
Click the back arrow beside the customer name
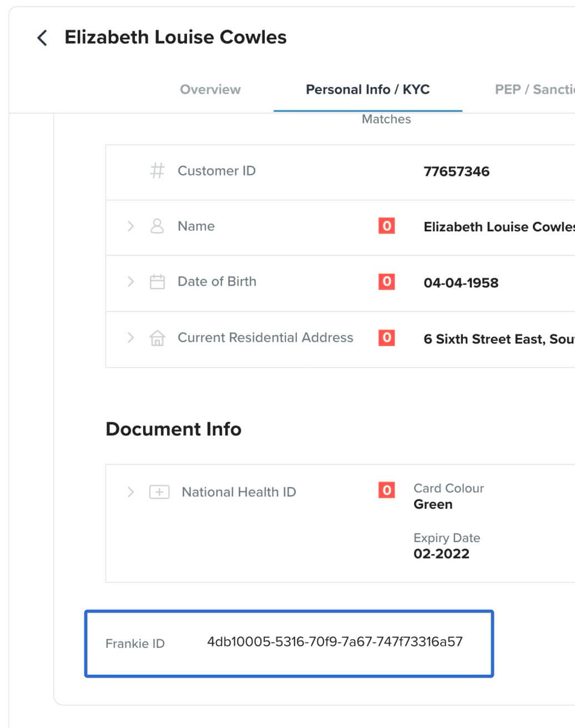tap(42, 38)
